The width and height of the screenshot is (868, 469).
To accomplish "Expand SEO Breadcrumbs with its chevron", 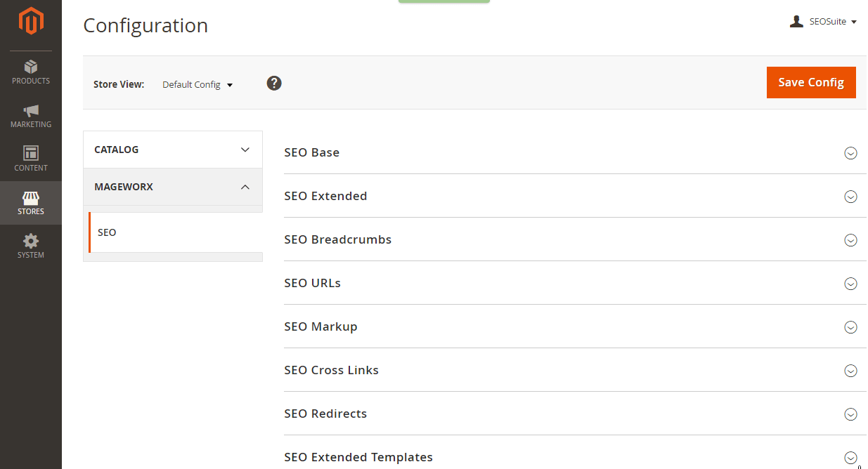I will coord(850,240).
